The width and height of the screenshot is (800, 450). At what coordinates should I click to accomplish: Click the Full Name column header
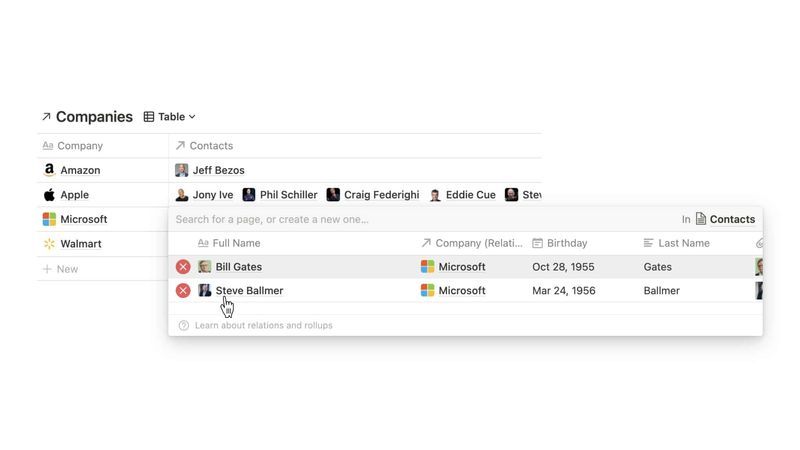tap(236, 243)
